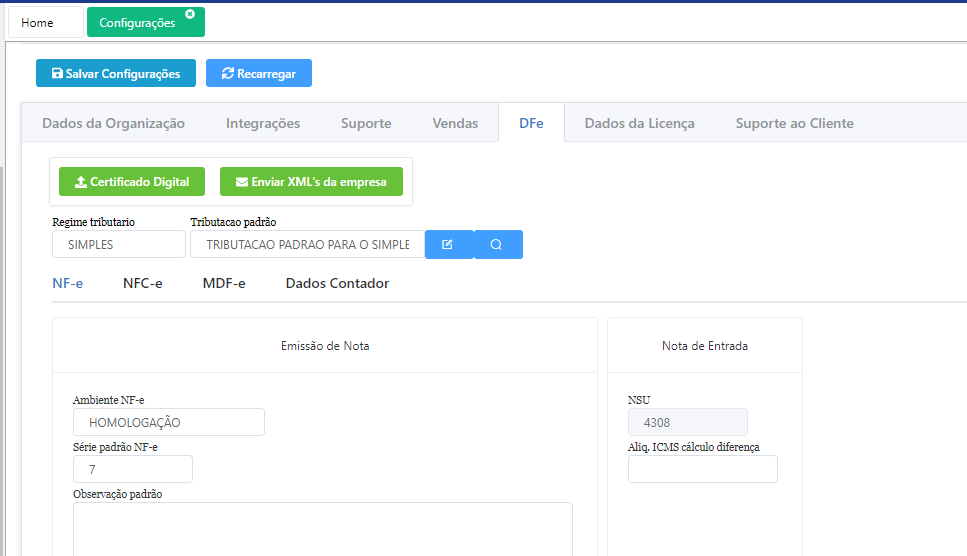Select the Vendas tab
The height and width of the screenshot is (556, 967).
click(x=455, y=123)
